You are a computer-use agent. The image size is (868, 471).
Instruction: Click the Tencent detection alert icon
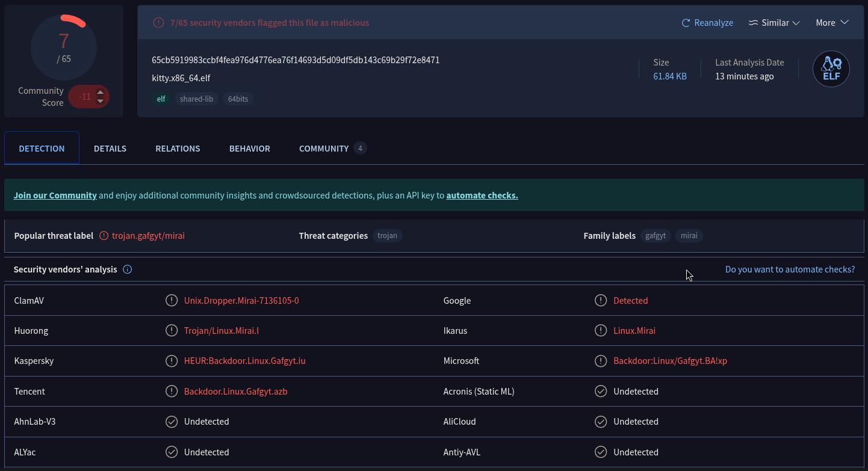click(x=172, y=391)
